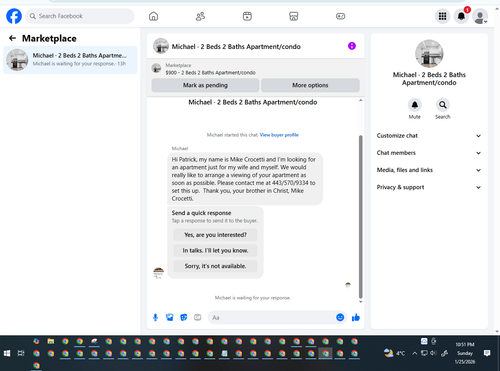Open Windows Task View

click(21, 353)
